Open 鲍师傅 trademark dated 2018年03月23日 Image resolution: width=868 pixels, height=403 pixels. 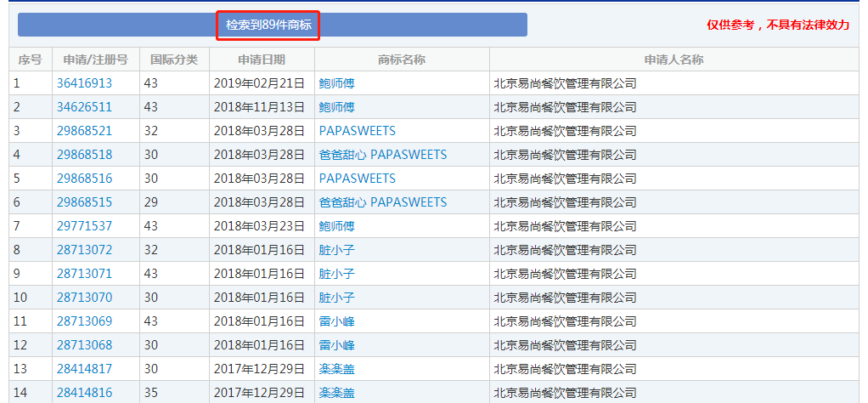point(336,226)
